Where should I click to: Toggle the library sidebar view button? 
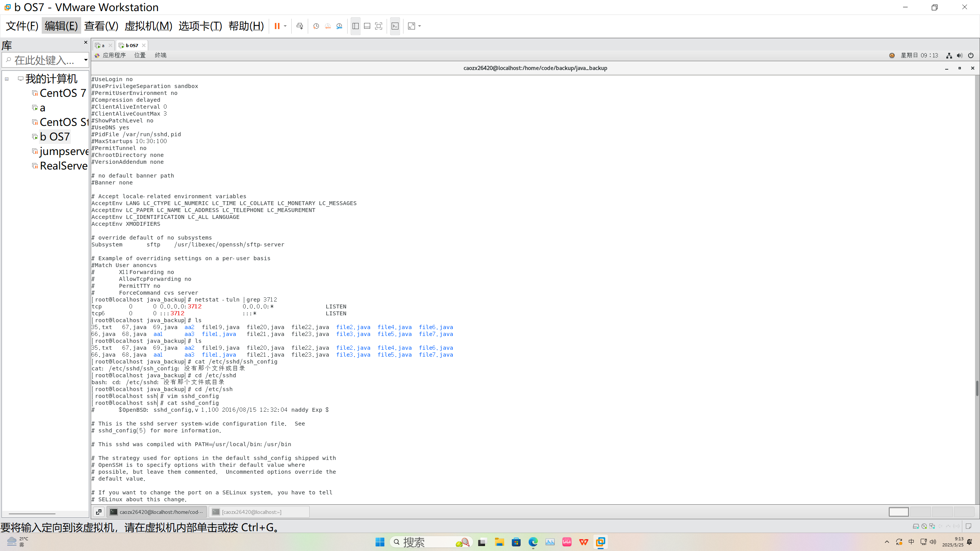(x=355, y=26)
